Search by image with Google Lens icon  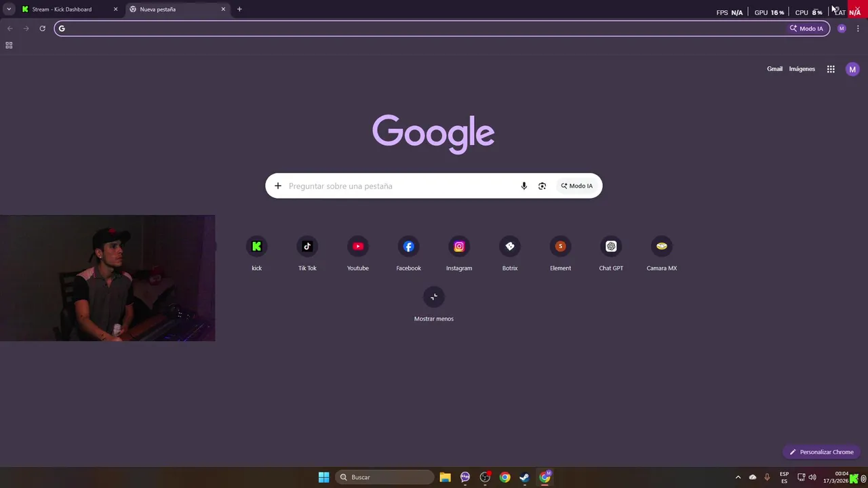pyautogui.click(x=542, y=186)
